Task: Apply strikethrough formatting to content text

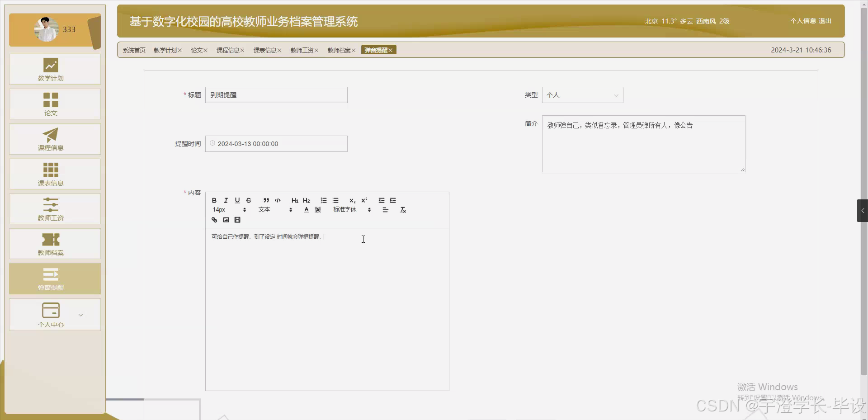Action: [249, 200]
